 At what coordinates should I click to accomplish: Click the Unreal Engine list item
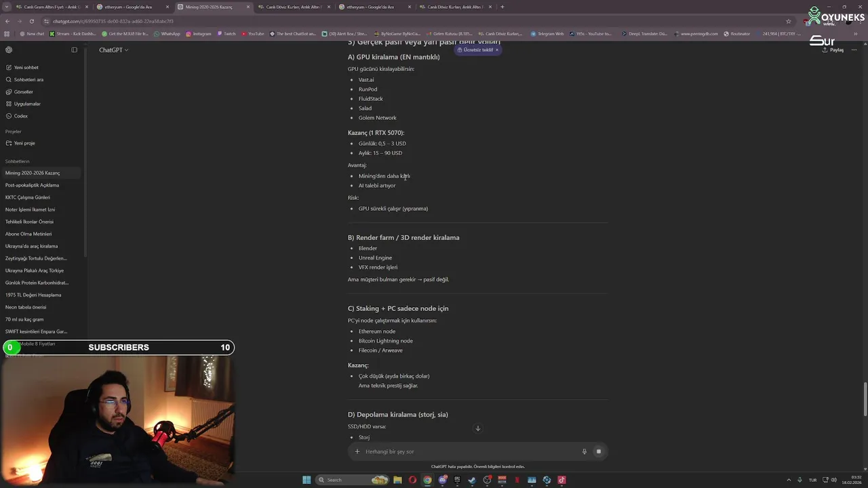375,258
